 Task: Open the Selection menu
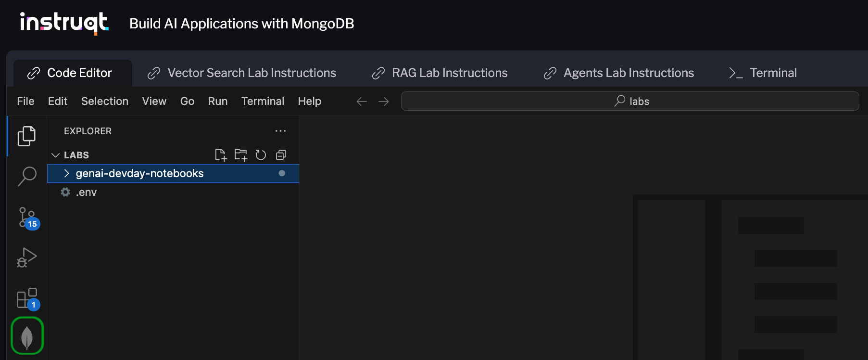105,101
